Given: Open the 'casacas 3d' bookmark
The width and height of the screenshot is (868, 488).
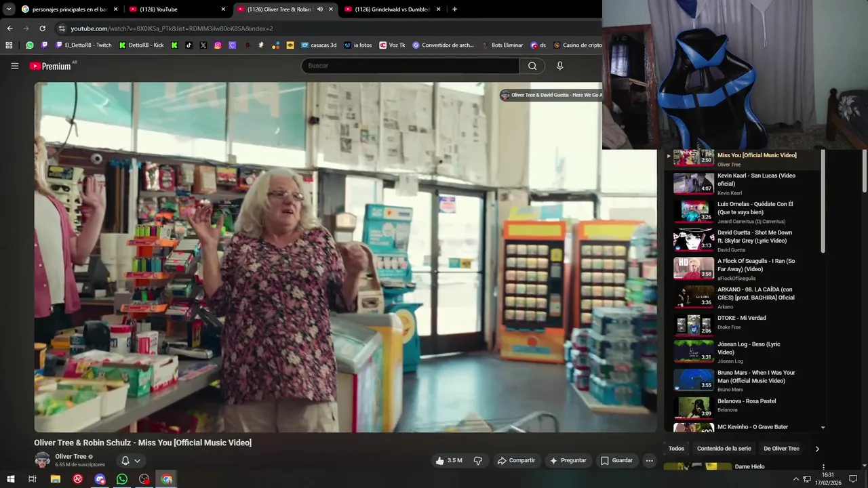Looking at the screenshot, I should [319, 45].
